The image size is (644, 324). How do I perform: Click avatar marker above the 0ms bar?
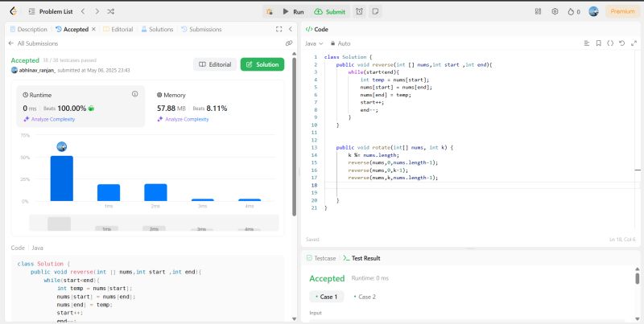(x=62, y=146)
